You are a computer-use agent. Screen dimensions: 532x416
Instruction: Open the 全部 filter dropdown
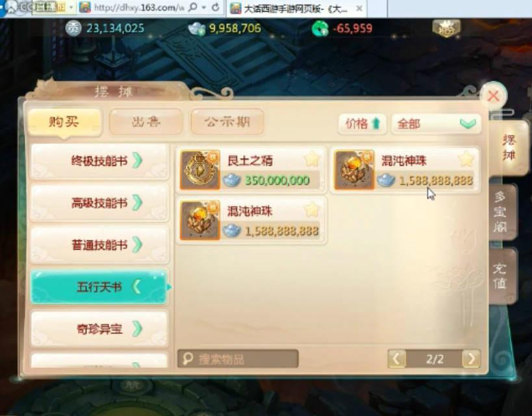(436, 123)
